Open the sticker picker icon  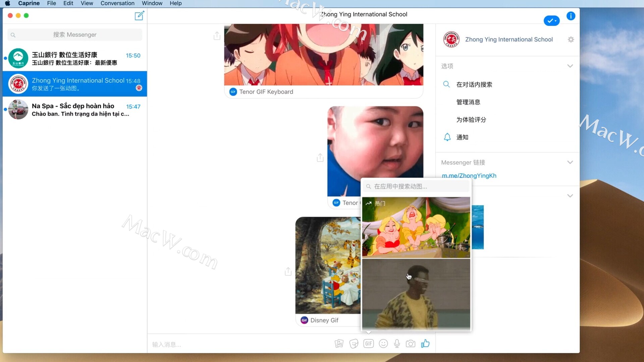coord(354,344)
